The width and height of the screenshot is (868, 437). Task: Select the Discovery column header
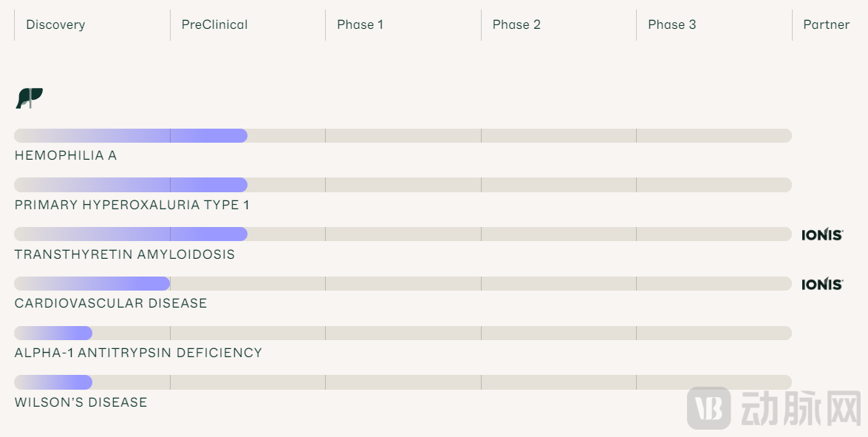pos(55,24)
